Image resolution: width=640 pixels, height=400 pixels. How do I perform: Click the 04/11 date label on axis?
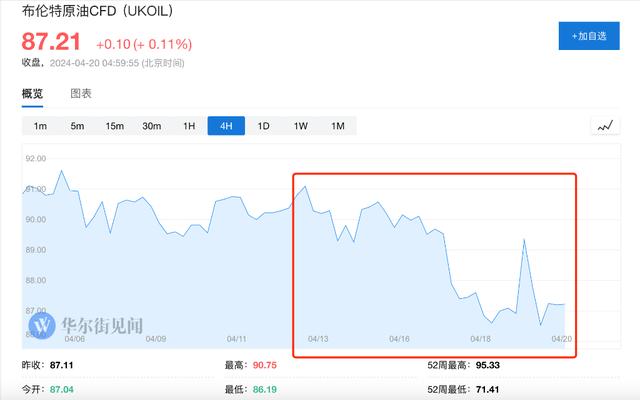pos(237,339)
